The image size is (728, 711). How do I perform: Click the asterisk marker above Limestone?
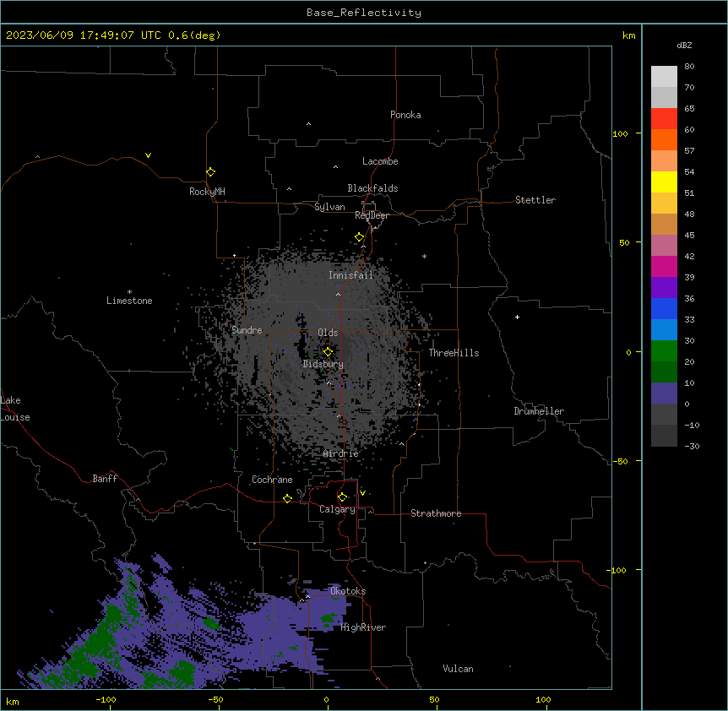[x=129, y=291]
